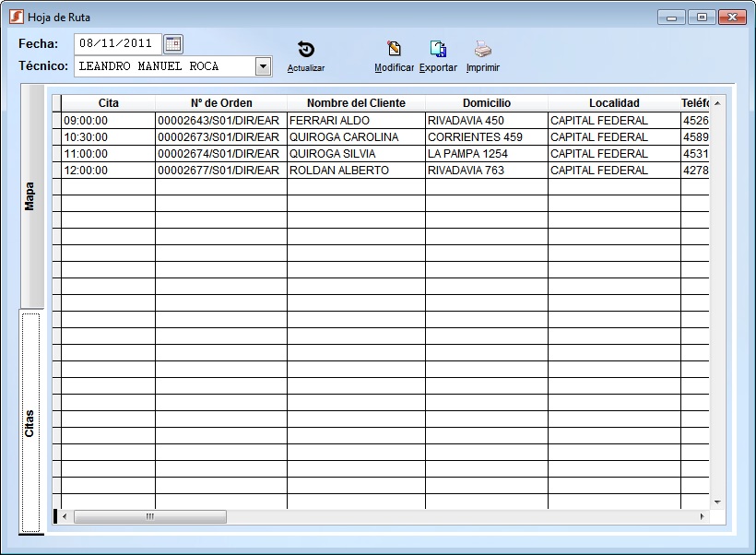Click the Imprimir printer icon
Screen dimensions: 756x555
[x=483, y=50]
